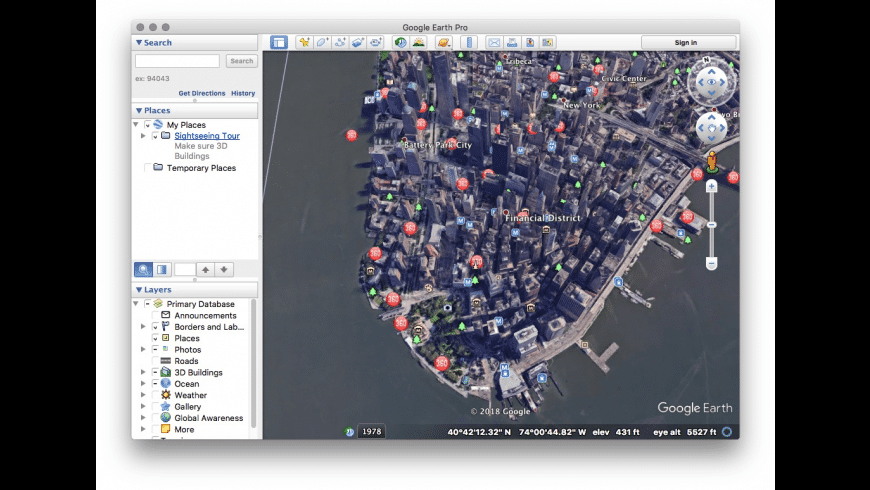The width and height of the screenshot is (870, 490).
Task: Click the zoom slider plus button
Action: (x=711, y=187)
